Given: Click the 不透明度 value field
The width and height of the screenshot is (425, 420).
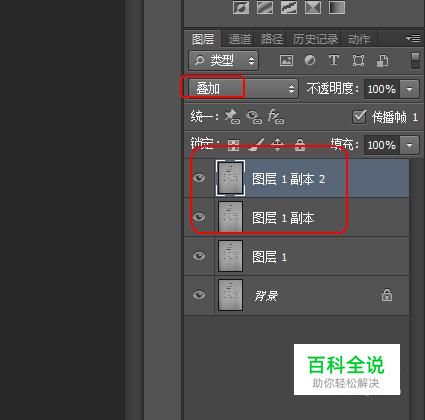Looking at the screenshot, I should click(382, 89).
